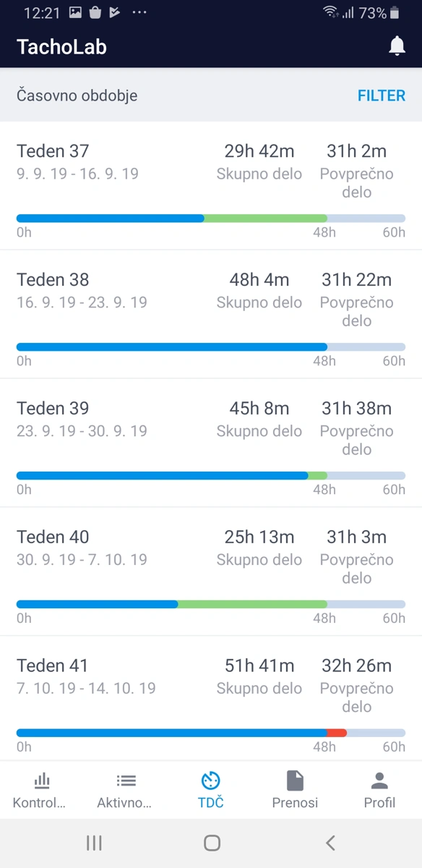Select the Teden 40 week entry
The height and width of the screenshot is (868, 422).
tap(211, 572)
